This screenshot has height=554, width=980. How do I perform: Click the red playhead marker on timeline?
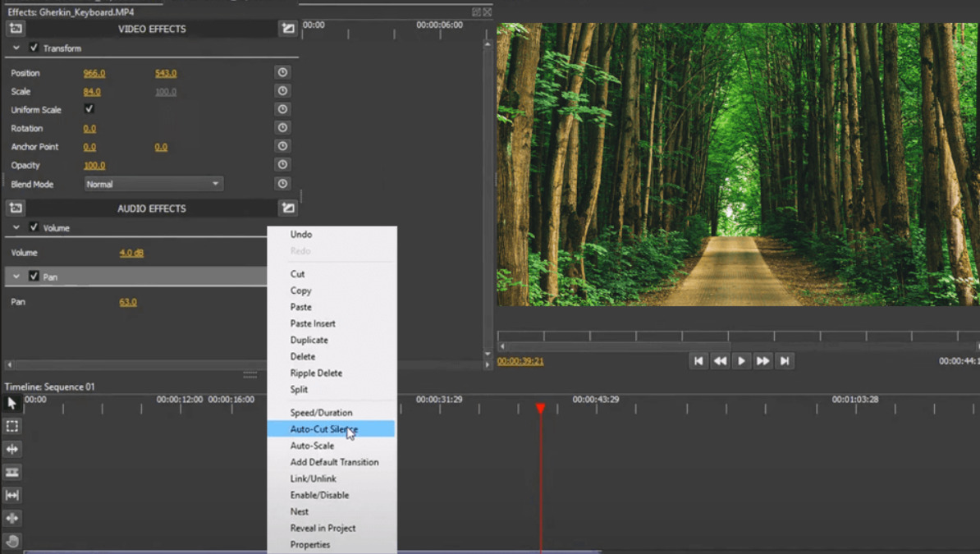(x=541, y=408)
